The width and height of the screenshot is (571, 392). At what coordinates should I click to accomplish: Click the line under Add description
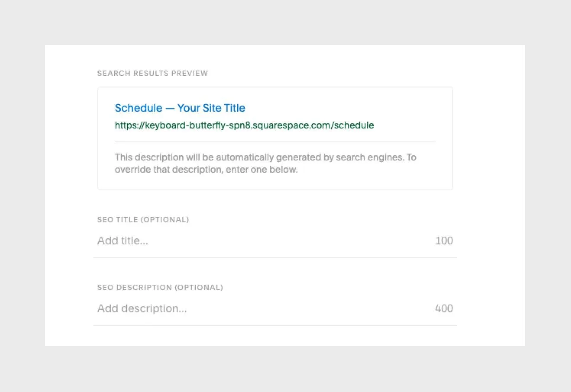[275, 325]
